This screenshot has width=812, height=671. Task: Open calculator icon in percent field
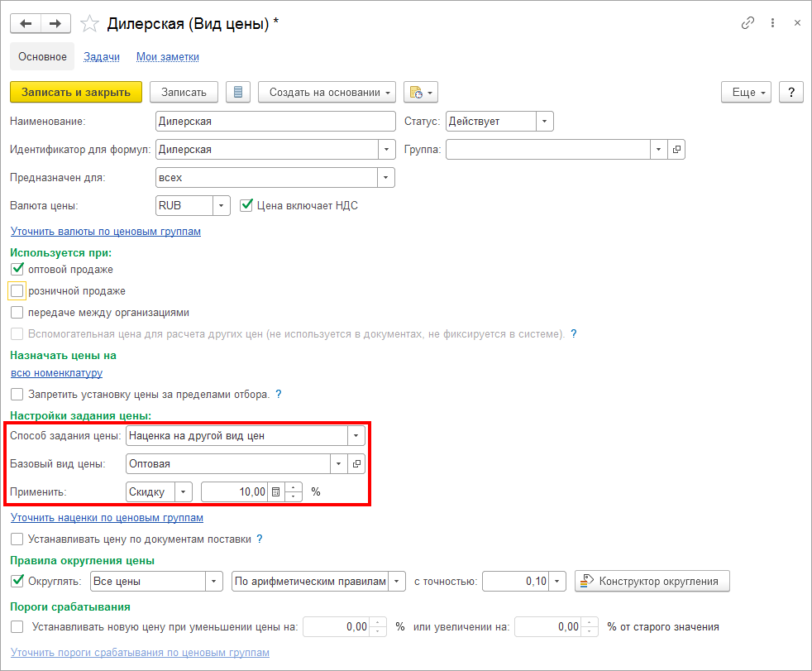coord(275,491)
